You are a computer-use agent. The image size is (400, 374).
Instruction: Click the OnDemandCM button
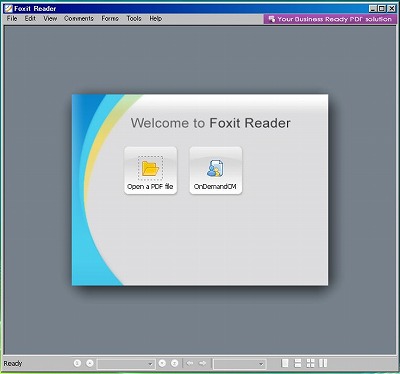pos(216,170)
